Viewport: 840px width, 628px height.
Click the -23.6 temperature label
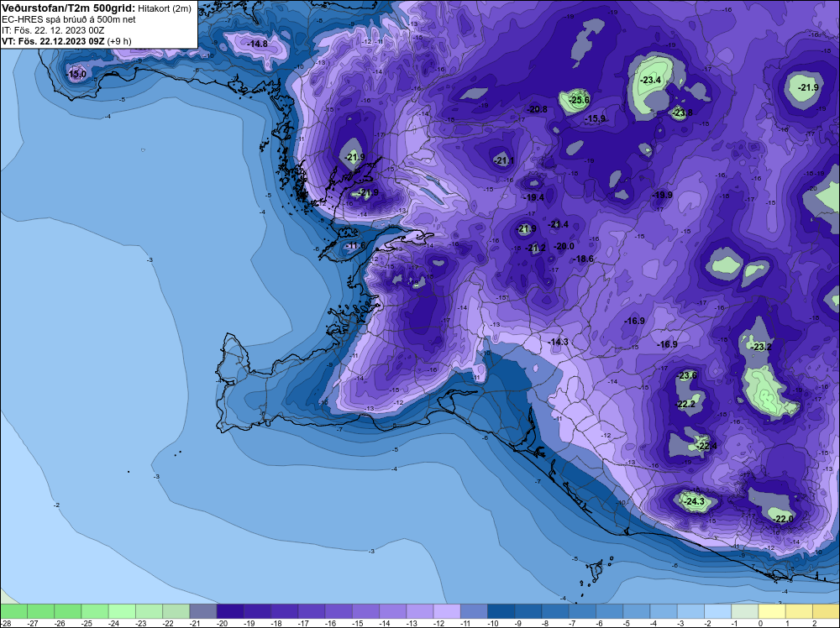pos(687,375)
